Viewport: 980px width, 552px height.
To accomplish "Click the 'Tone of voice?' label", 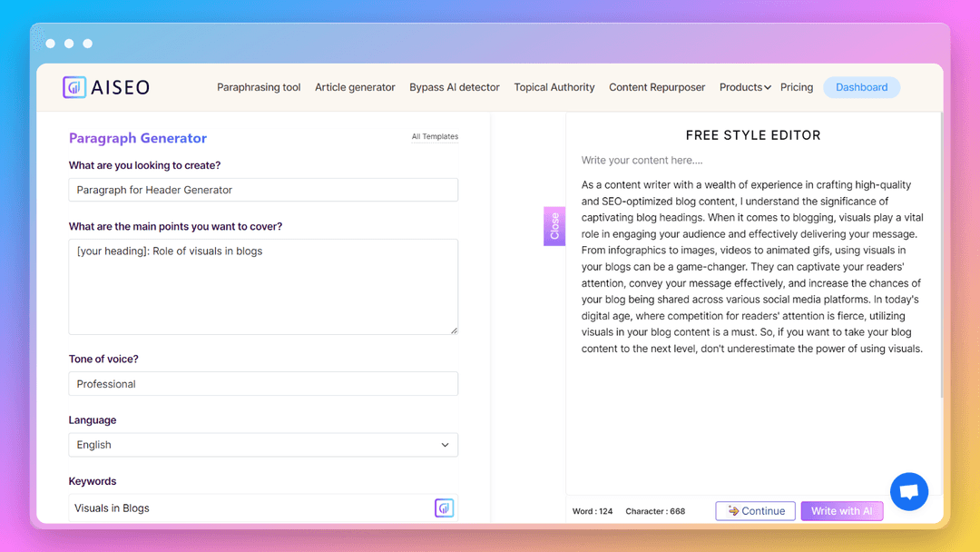I will click(103, 359).
